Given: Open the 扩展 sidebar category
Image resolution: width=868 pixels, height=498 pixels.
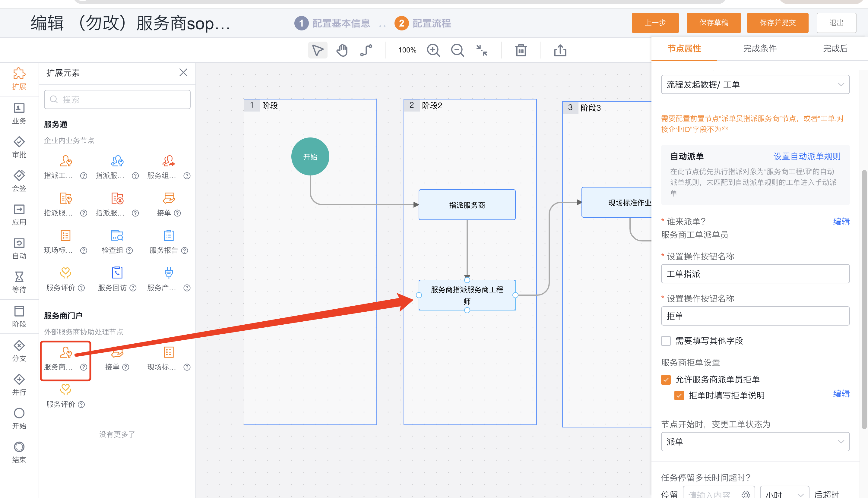Looking at the screenshot, I should click(x=19, y=79).
